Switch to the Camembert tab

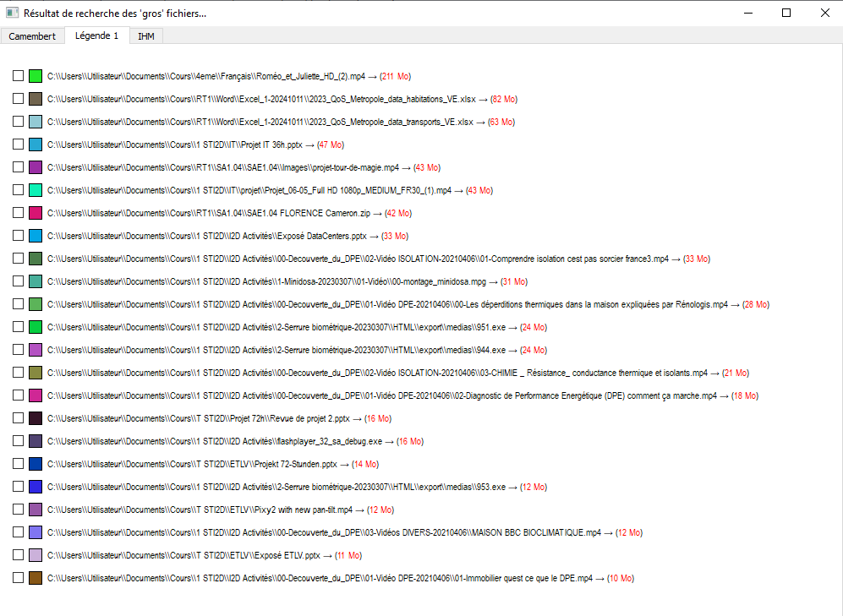pyautogui.click(x=32, y=36)
